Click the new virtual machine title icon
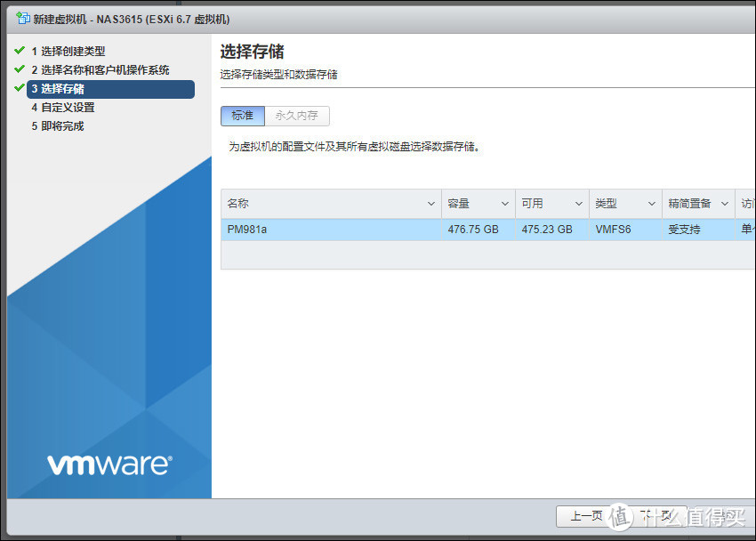The image size is (756, 541). pyautogui.click(x=23, y=18)
